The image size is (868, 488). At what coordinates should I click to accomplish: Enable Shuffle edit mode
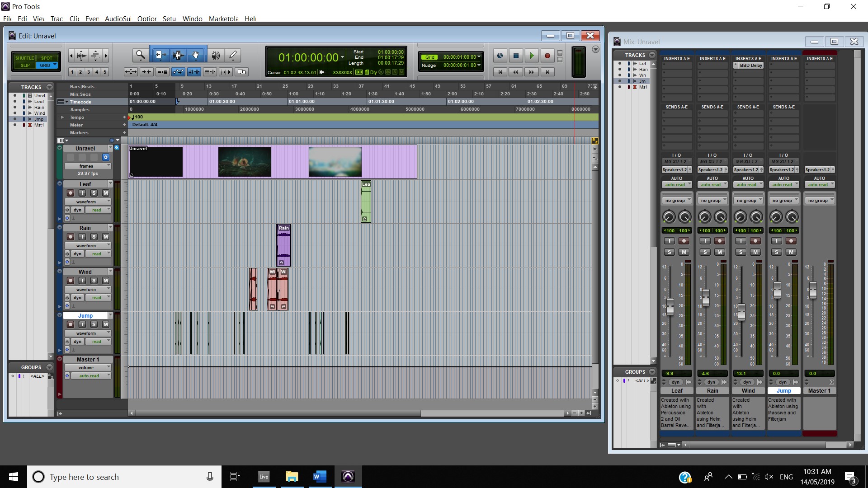pos(24,58)
